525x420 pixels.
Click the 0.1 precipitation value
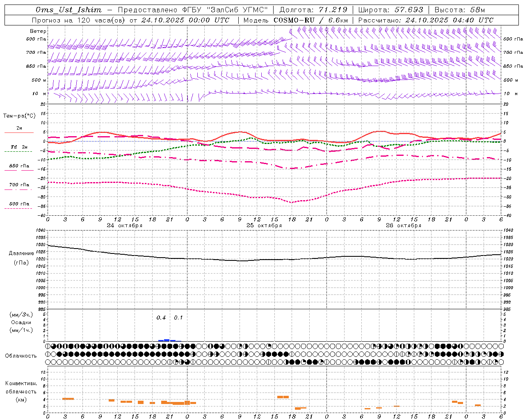(178, 318)
